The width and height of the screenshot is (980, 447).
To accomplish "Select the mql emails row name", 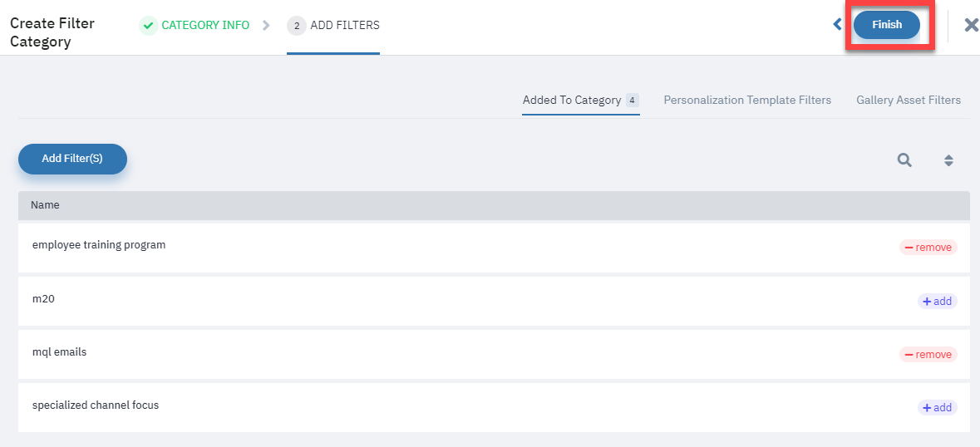I will click(x=59, y=352).
